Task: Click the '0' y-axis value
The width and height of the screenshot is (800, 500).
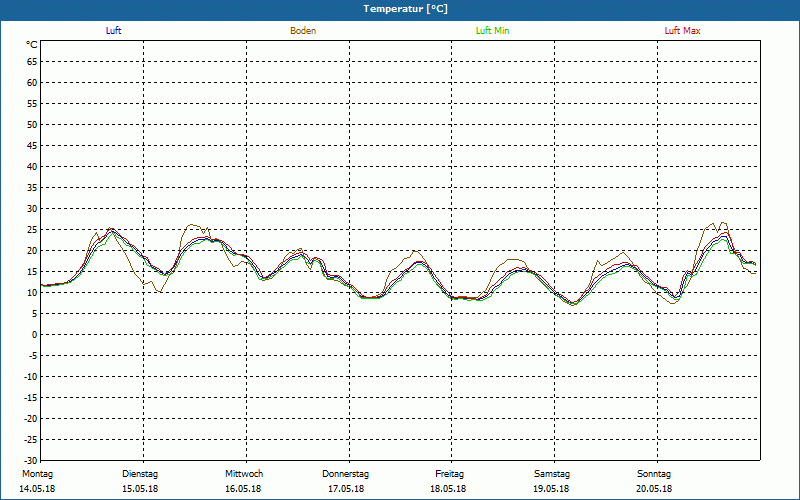Action: pos(35,335)
